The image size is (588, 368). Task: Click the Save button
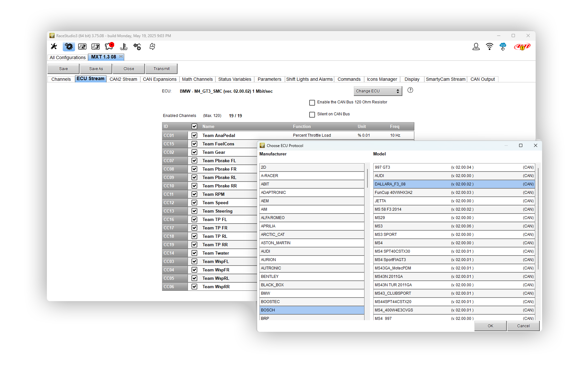tap(63, 69)
